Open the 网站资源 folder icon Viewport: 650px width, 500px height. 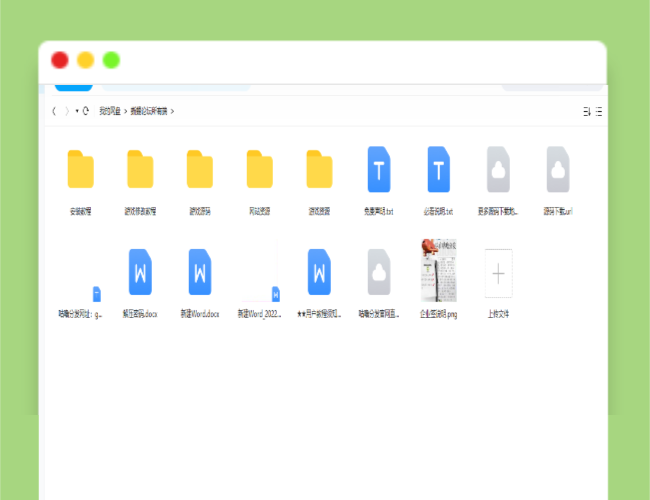pos(260,169)
